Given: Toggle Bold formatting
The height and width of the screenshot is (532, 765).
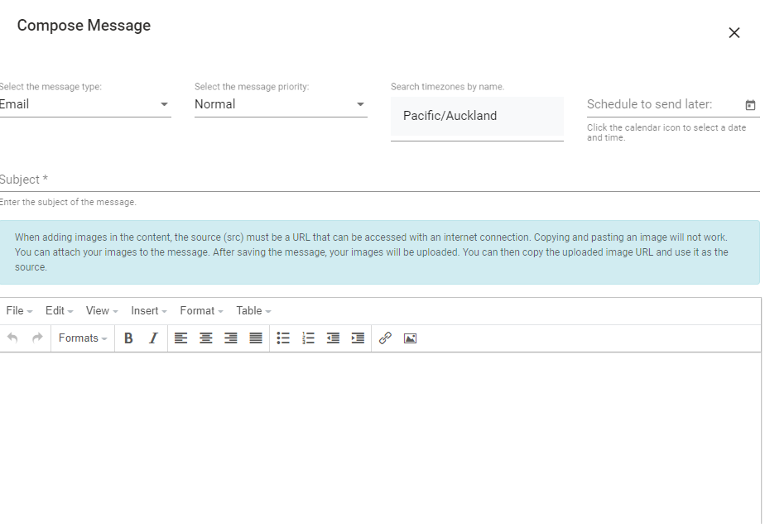Looking at the screenshot, I should pos(128,338).
